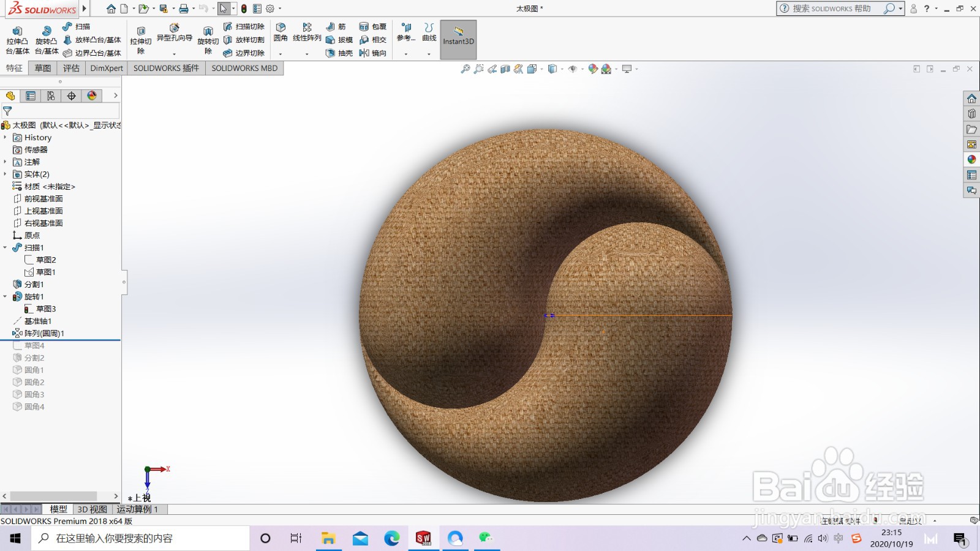Open dropdown arrow under 异型孔向导
This screenshot has width=980, height=551.
[x=175, y=54]
